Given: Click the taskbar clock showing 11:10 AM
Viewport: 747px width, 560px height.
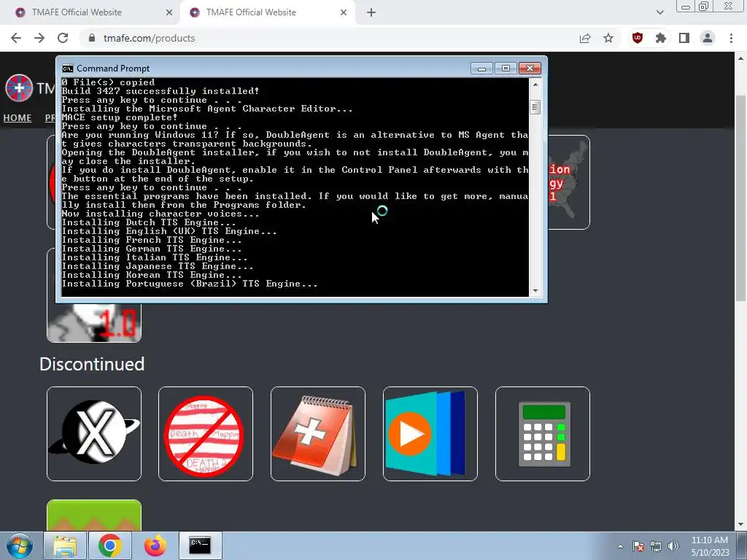Looking at the screenshot, I should coord(710,546).
